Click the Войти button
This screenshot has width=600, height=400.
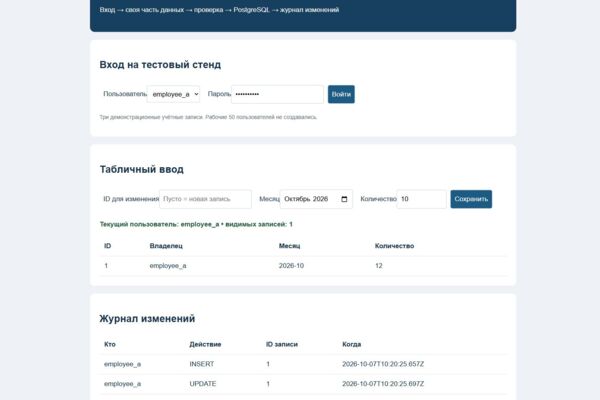341,94
